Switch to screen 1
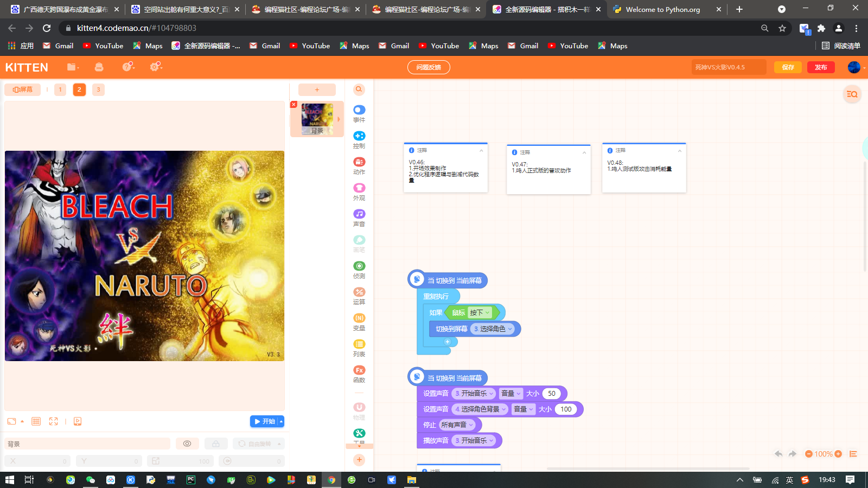The width and height of the screenshot is (868, 488). click(60, 89)
